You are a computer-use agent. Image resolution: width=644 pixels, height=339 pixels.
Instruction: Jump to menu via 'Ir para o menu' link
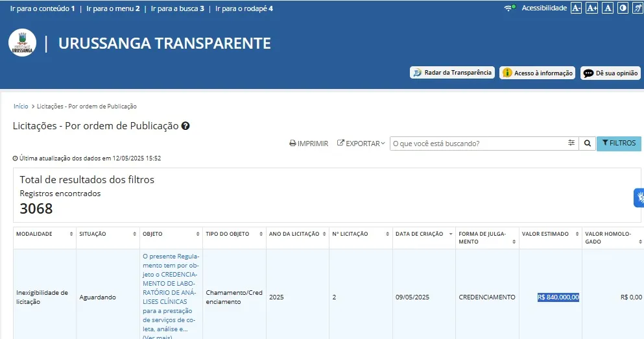[113, 8]
